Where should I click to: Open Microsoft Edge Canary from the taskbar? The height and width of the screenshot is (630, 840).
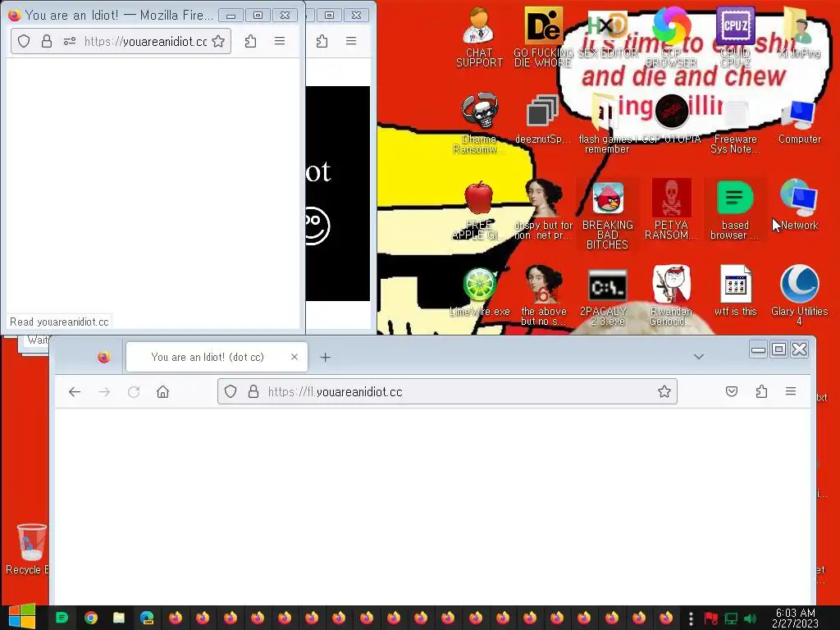pyautogui.click(x=147, y=618)
